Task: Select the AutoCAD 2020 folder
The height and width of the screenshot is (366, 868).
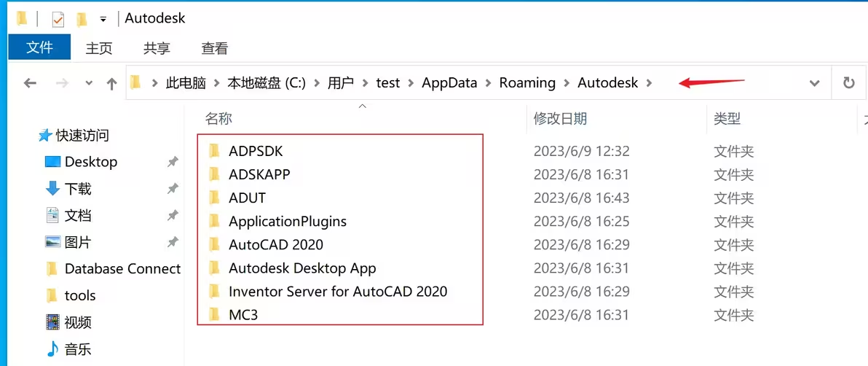Action: coord(276,244)
